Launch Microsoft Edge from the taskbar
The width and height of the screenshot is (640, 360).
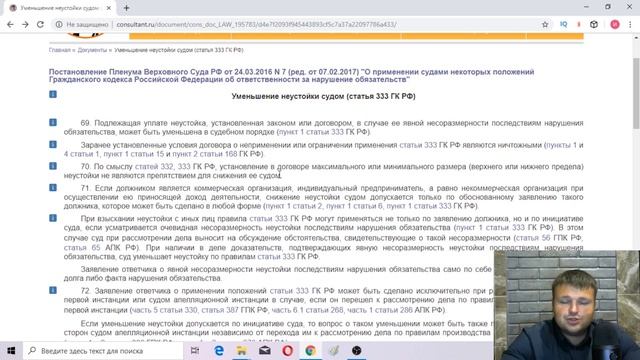pyautogui.click(x=219, y=351)
